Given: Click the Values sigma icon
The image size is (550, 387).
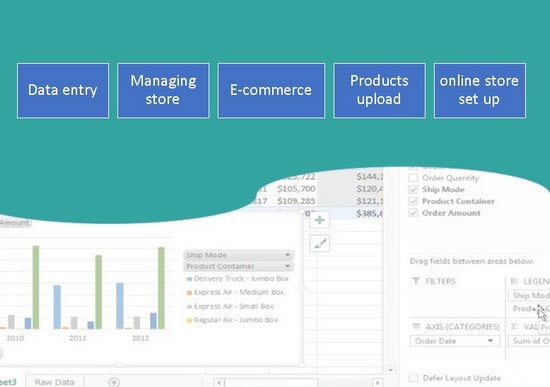Looking at the screenshot, I should pyautogui.click(x=514, y=326).
